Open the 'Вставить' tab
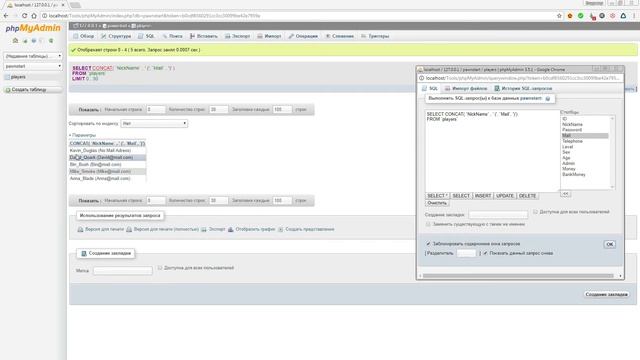This screenshot has width=640, height=360. click(204, 36)
